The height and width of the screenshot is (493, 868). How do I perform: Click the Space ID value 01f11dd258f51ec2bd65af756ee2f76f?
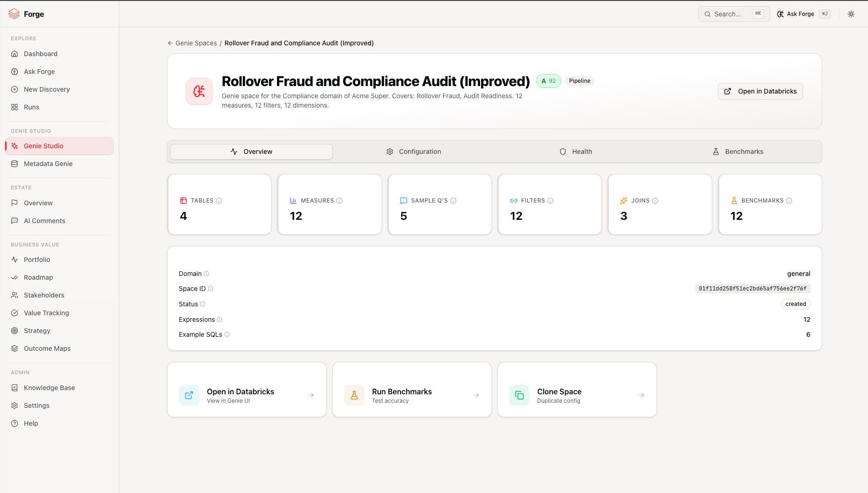coord(753,289)
